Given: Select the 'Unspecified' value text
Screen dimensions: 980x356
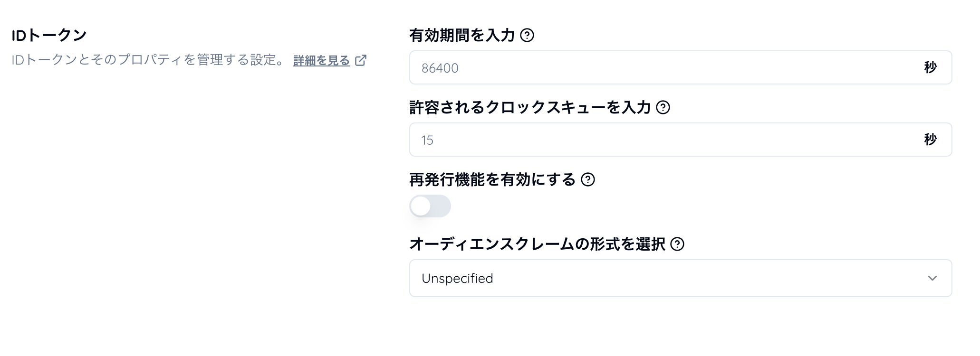Looking at the screenshot, I should click(x=457, y=279).
